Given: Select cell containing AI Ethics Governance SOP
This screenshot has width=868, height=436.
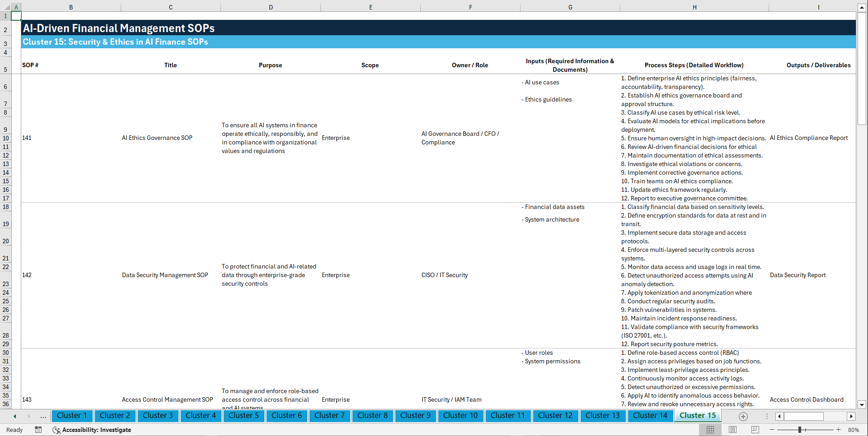Looking at the screenshot, I should pos(157,138).
